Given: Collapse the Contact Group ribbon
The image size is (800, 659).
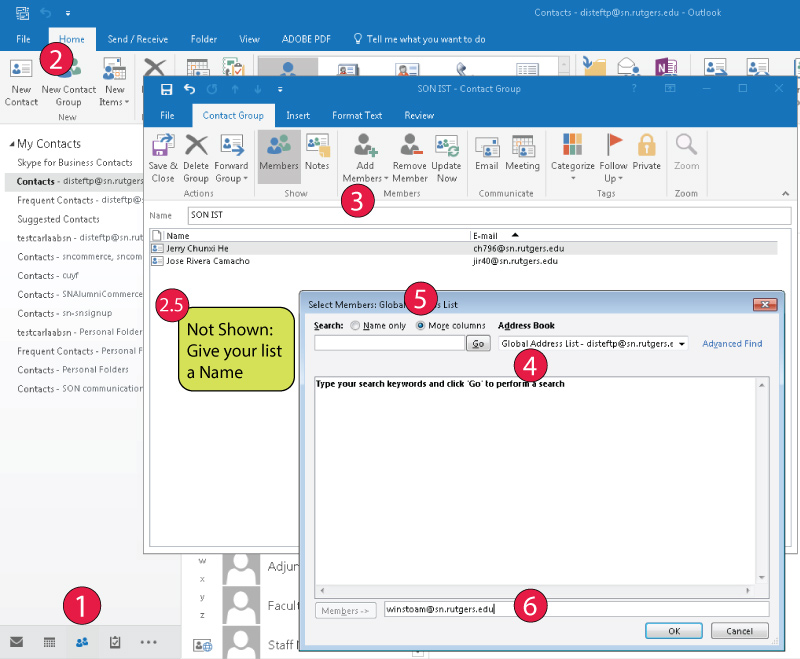Looking at the screenshot, I should tap(785, 193).
